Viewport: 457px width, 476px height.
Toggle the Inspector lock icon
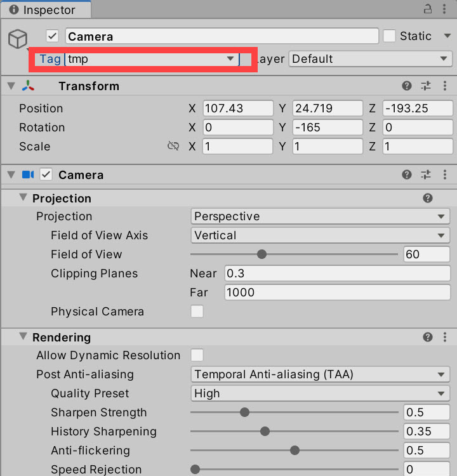pos(428,9)
